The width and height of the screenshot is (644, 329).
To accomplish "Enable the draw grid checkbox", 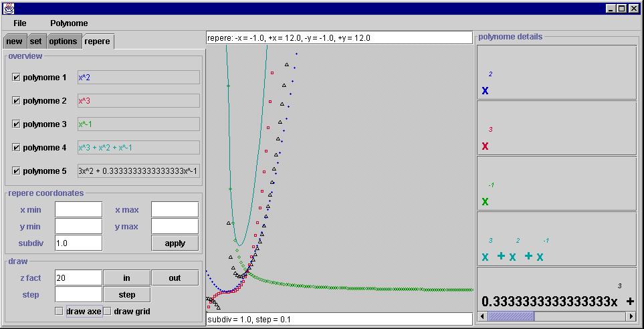I will tap(108, 312).
